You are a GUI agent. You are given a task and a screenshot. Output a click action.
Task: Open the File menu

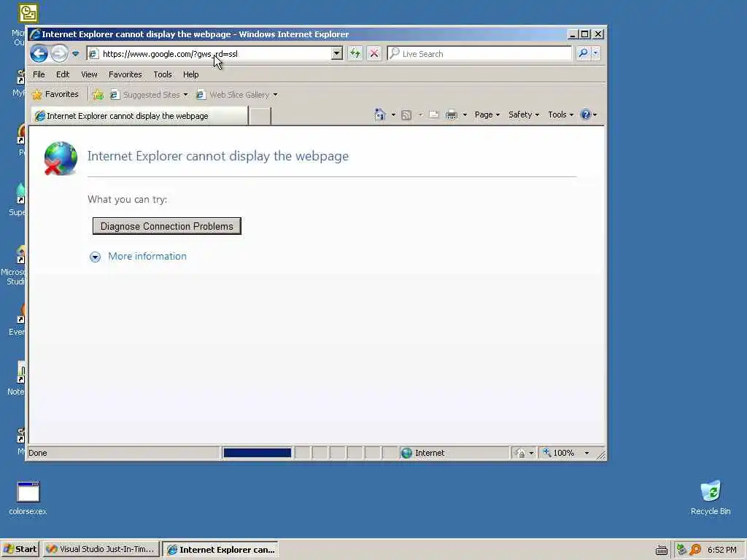(x=39, y=74)
